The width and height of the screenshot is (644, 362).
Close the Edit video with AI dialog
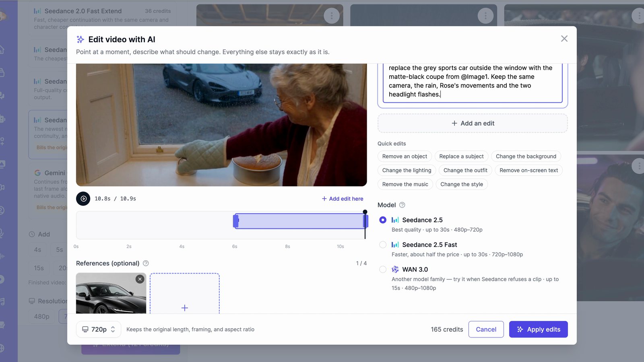click(564, 39)
